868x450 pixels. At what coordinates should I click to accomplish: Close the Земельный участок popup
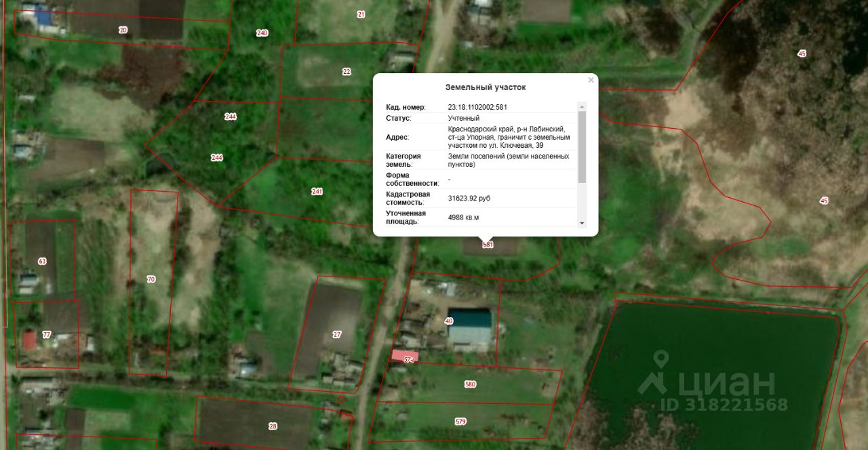point(591,80)
